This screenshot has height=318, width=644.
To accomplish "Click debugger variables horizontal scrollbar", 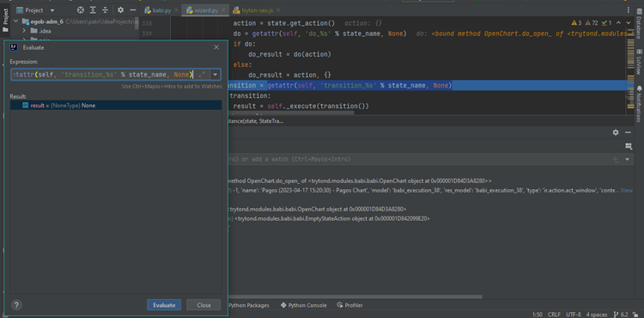I will (355, 297).
